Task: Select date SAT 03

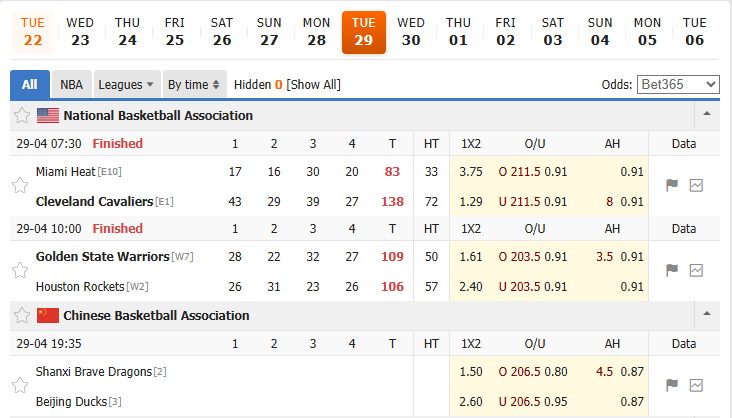Action: [553, 32]
